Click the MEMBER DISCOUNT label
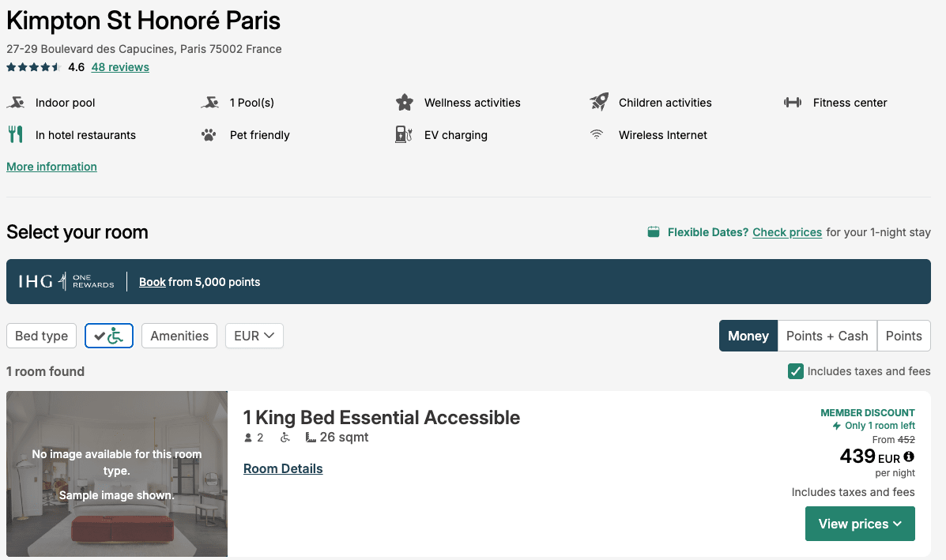This screenshot has height=560, width=946. point(868,413)
